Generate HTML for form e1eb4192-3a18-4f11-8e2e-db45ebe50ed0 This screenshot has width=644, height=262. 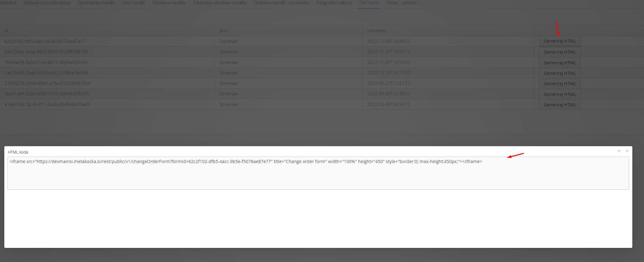pos(560,105)
